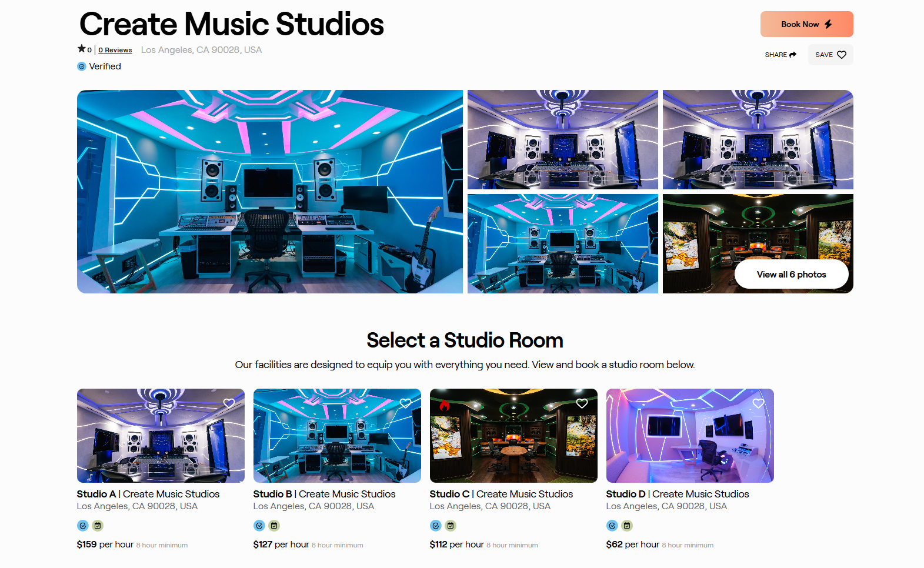
Task: Click the lightning bolt icon in Book Now
Action: coord(828,24)
